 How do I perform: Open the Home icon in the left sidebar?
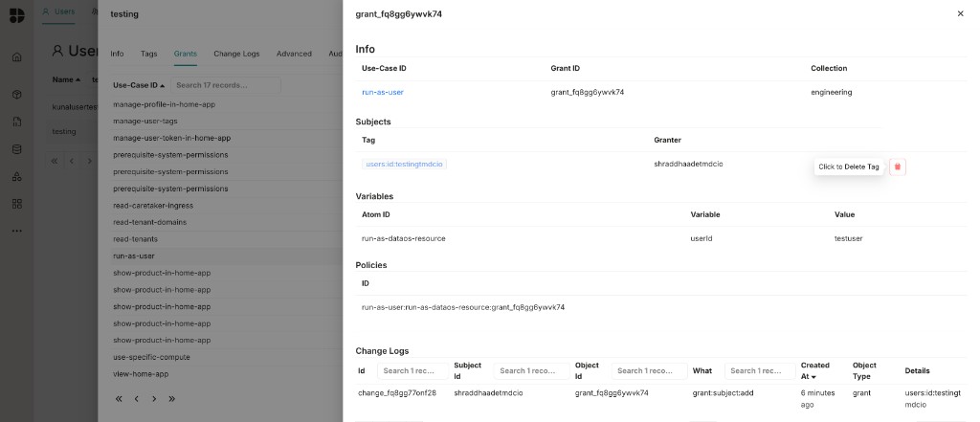click(17, 56)
